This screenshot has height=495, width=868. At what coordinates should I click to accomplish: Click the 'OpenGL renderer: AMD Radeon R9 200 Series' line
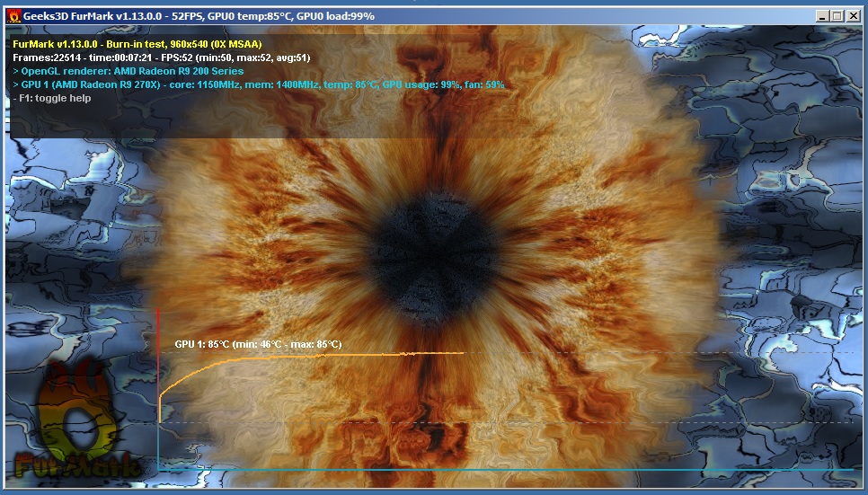pos(128,71)
